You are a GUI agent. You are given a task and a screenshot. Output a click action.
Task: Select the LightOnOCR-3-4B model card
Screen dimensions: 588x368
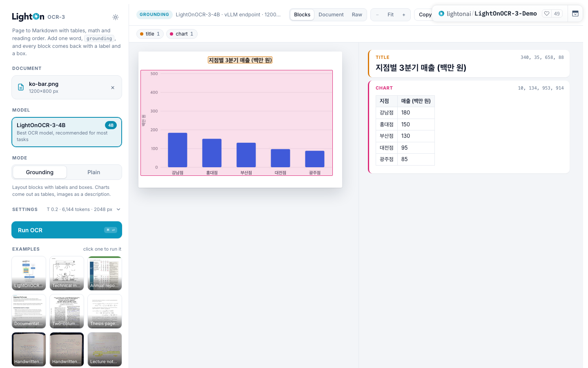[x=67, y=132]
